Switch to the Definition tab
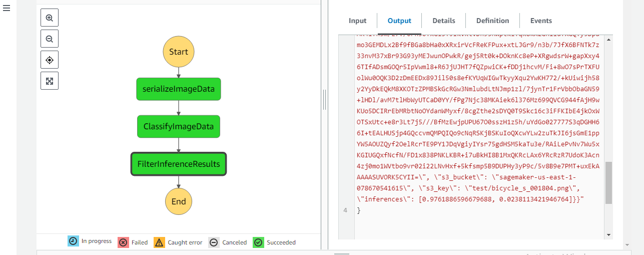 tap(492, 21)
